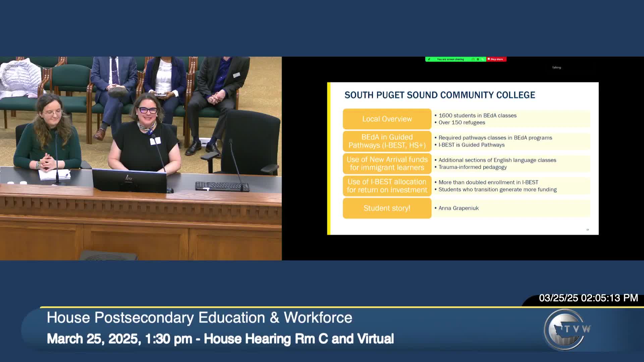Image resolution: width=644 pixels, height=362 pixels.
Task: Click the monitor icon in the green sharing bar
Action: click(473, 59)
